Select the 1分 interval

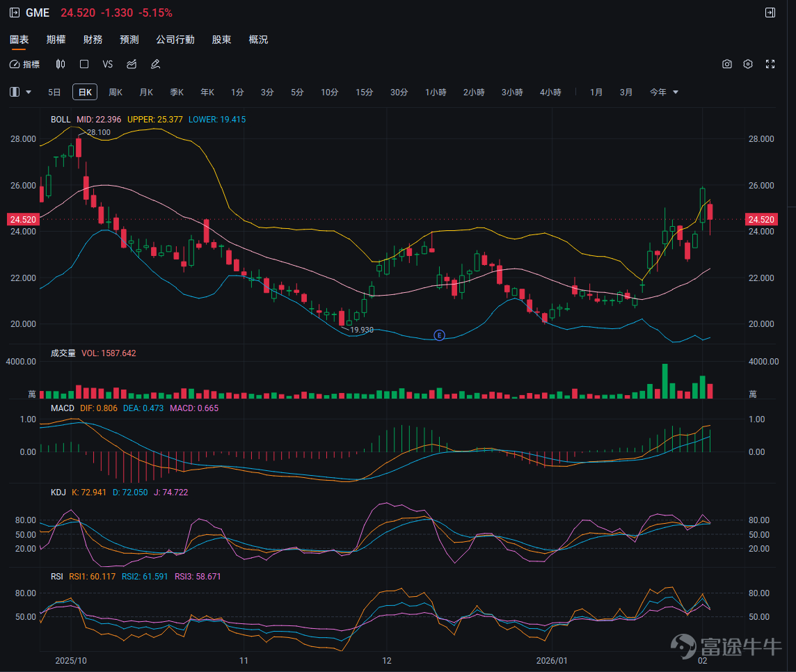[x=237, y=93]
